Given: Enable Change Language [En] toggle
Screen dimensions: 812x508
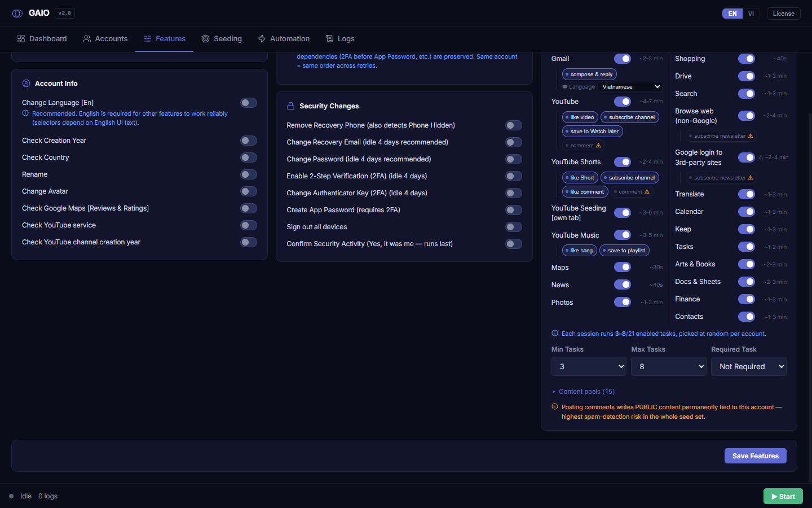Looking at the screenshot, I should click(249, 103).
